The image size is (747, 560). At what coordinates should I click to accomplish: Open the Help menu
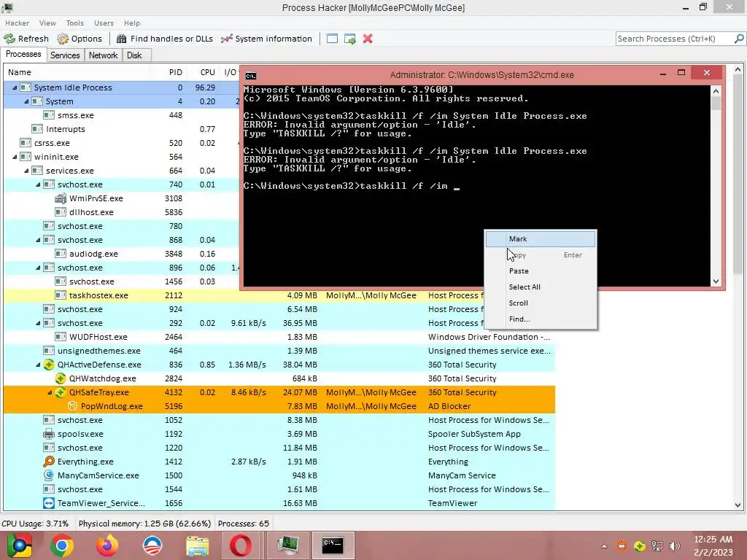coord(132,23)
